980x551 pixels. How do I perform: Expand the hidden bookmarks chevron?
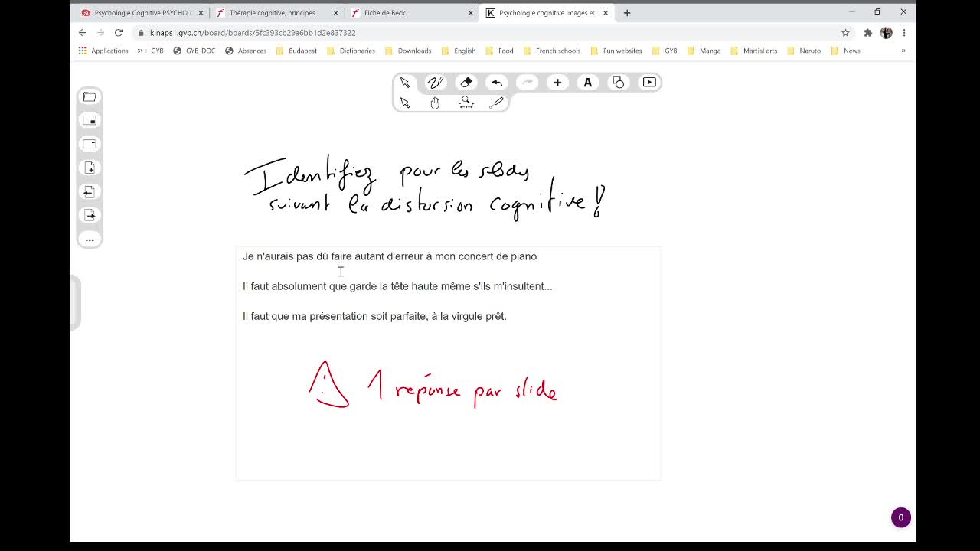point(903,51)
